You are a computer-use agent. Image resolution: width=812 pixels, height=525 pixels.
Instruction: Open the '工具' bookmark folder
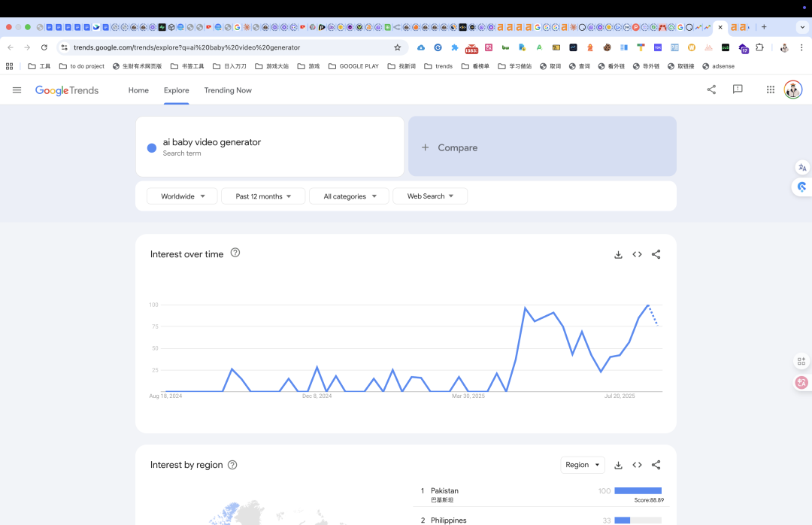click(x=39, y=66)
